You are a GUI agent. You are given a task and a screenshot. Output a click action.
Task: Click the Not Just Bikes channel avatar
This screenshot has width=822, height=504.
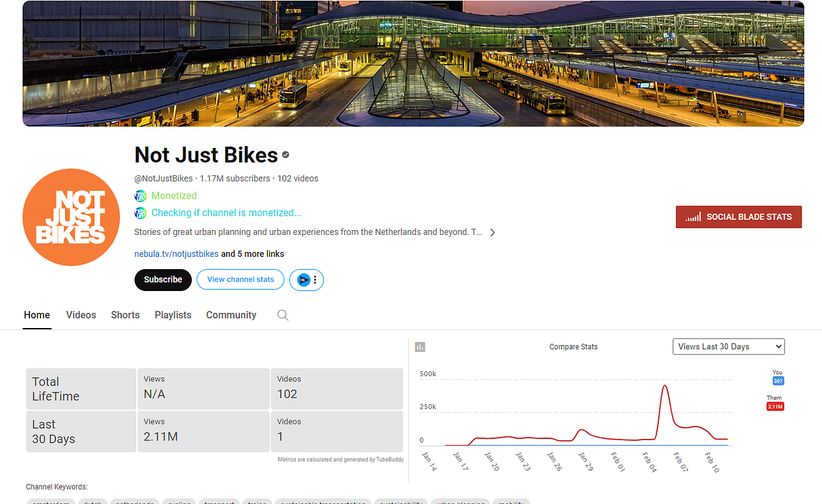pyautogui.click(x=71, y=217)
